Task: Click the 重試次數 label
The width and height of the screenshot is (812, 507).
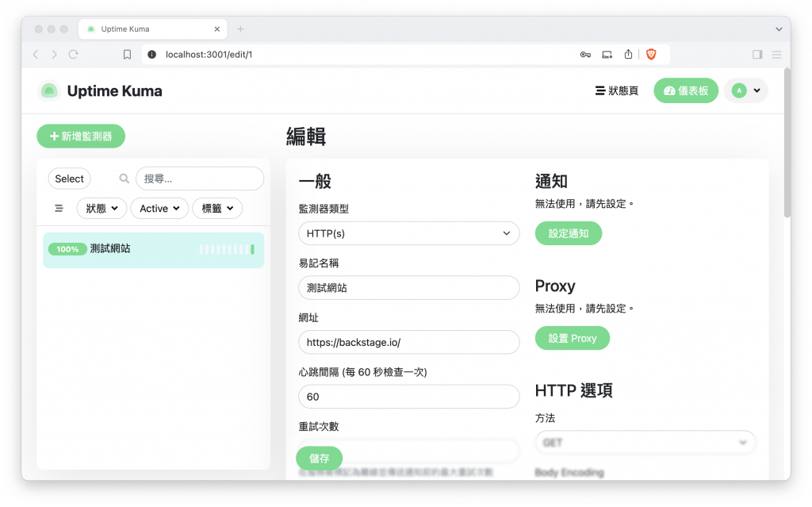Action: pyautogui.click(x=319, y=427)
